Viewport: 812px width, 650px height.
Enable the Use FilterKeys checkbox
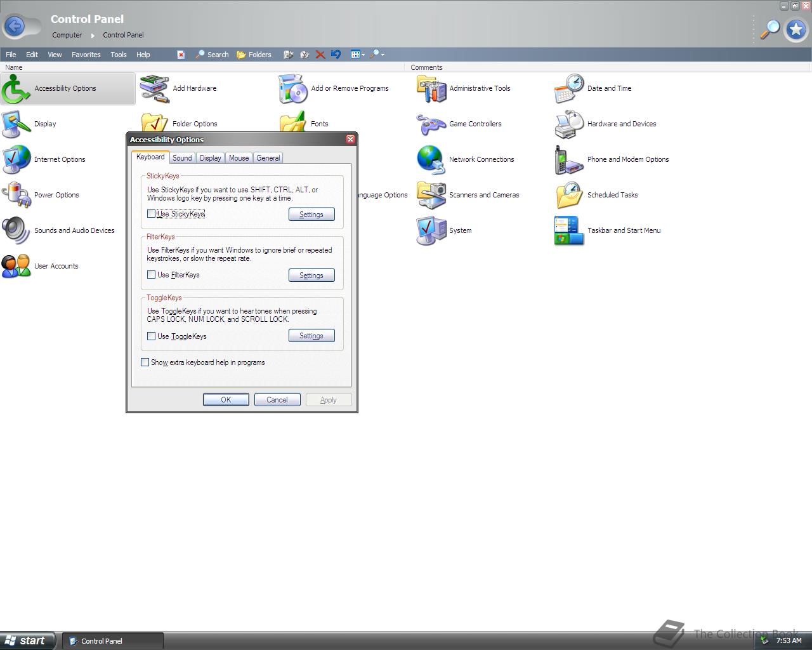click(x=151, y=275)
